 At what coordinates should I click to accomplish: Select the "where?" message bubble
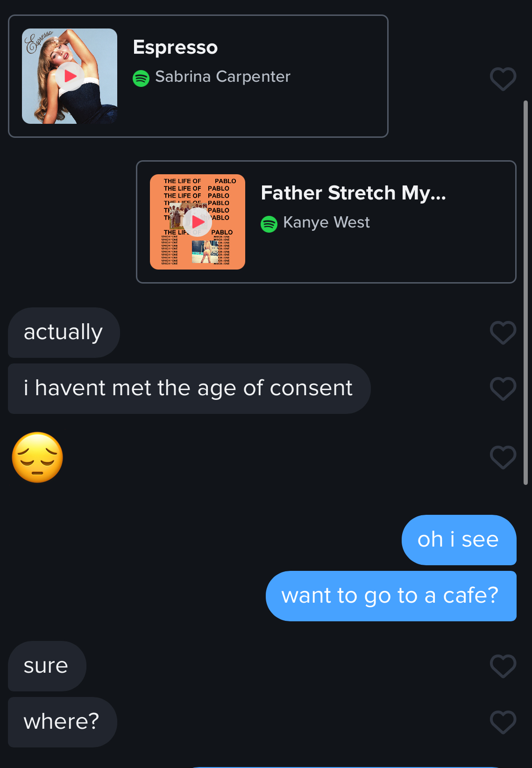62,722
